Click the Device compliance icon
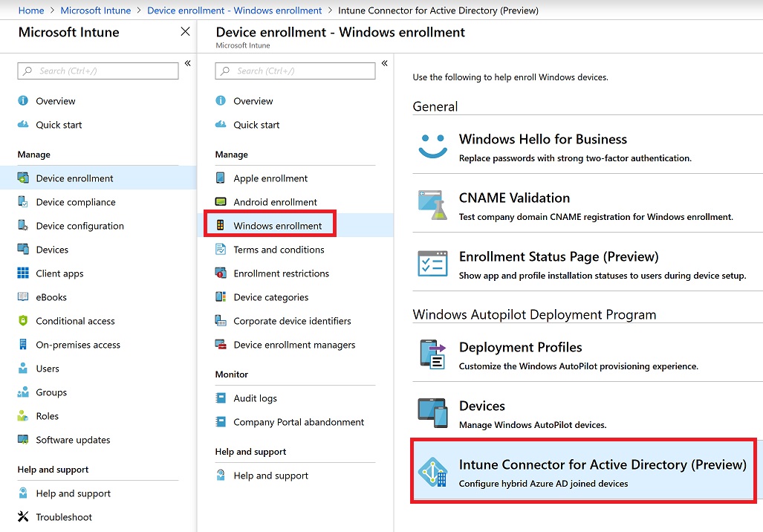The width and height of the screenshot is (763, 532). (23, 201)
